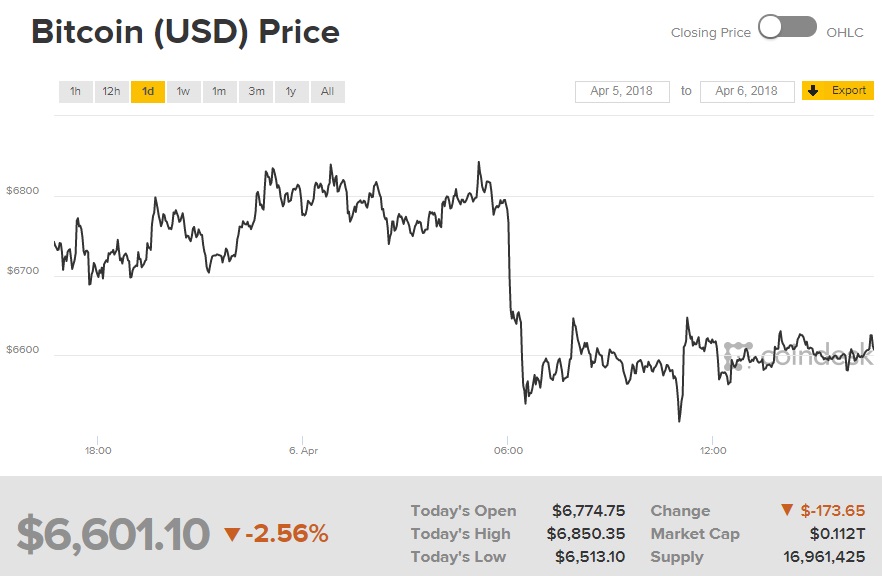
Task: Select the 1w time range
Action: point(183,91)
